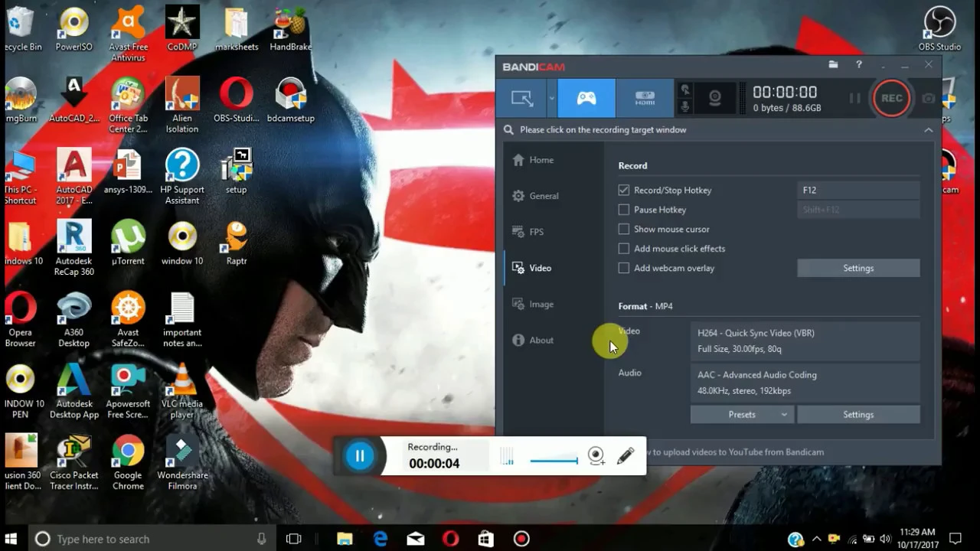Screen dimensions: 980x551
Task: Open Alien Isolation desktop shortcut
Action: (x=182, y=106)
